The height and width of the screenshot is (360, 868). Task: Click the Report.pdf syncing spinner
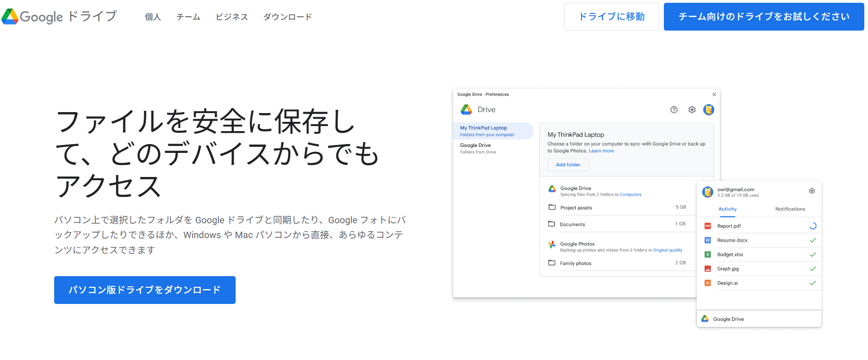[812, 226]
